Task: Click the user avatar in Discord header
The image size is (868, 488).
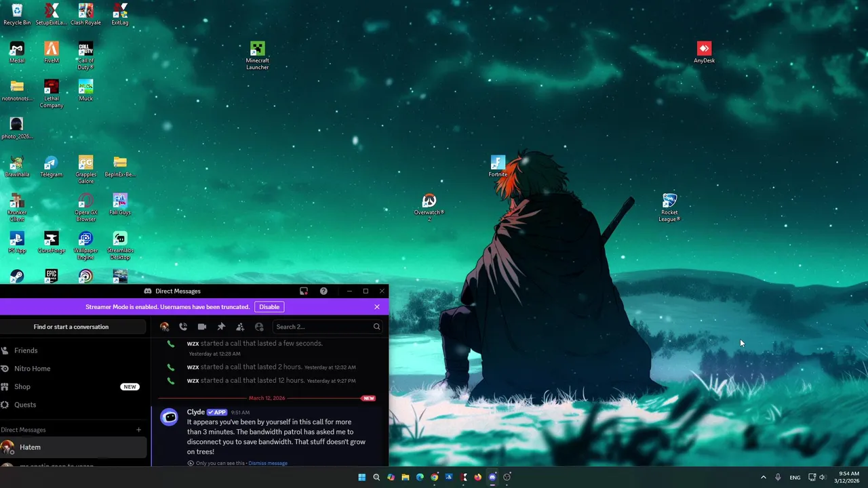Action: click(x=164, y=327)
